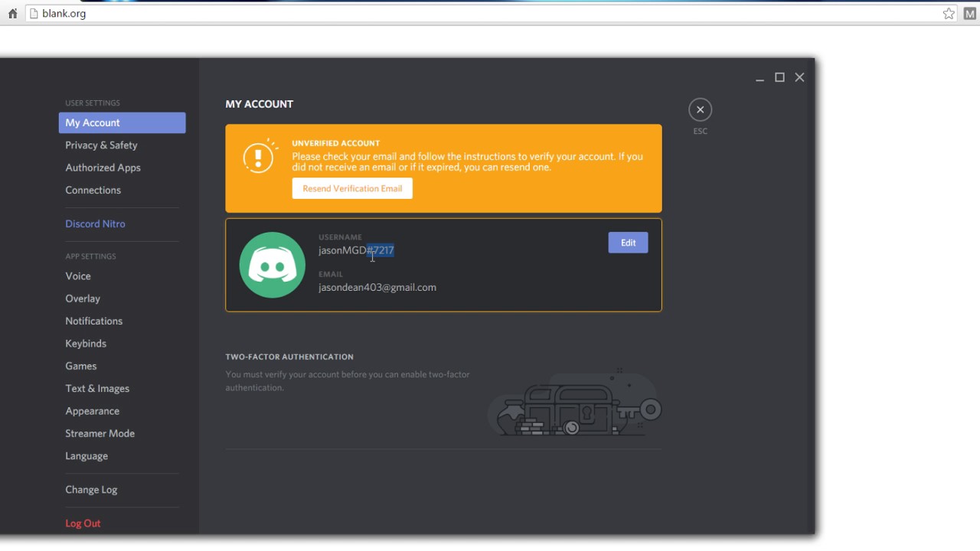
Task: Open Voice settings
Action: [77, 275]
